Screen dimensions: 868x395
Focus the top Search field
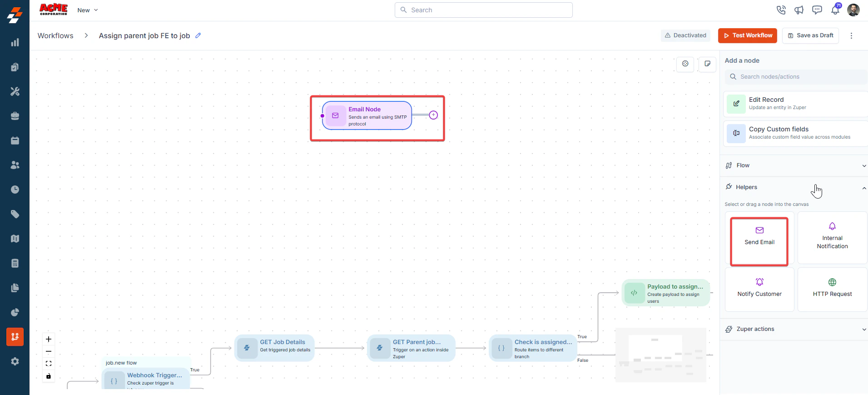483,10
